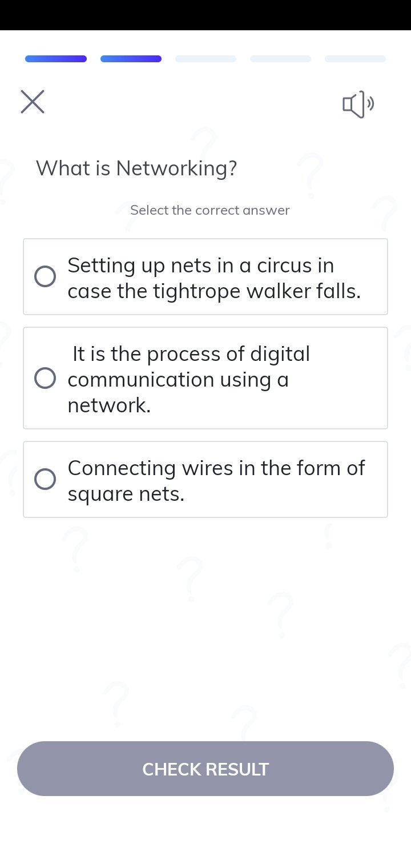Click the fourth progress bar segment

[280, 59]
